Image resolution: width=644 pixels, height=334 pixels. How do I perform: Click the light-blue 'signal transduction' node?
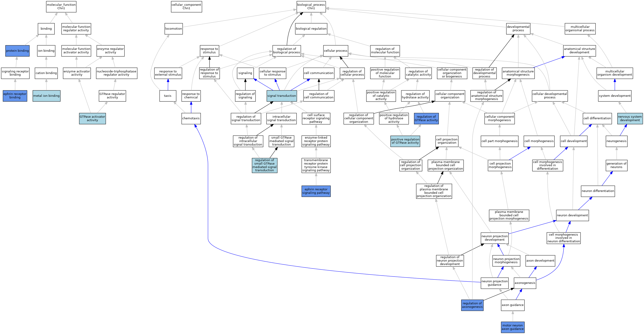click(x=282, y=96)
